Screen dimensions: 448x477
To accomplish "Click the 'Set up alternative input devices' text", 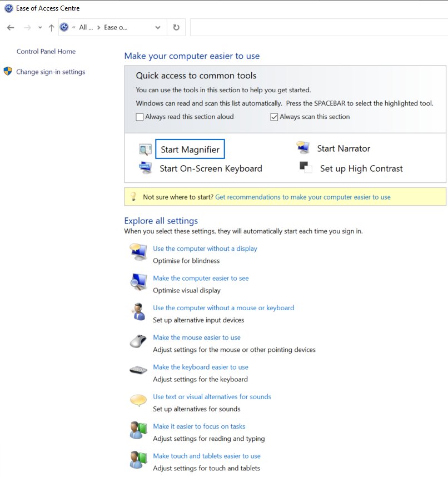I will [x=198, y=320].
